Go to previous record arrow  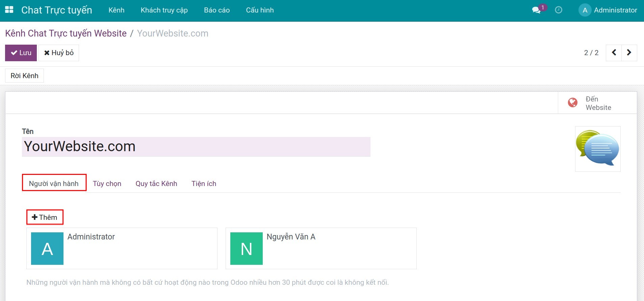(x=614, y=53)
